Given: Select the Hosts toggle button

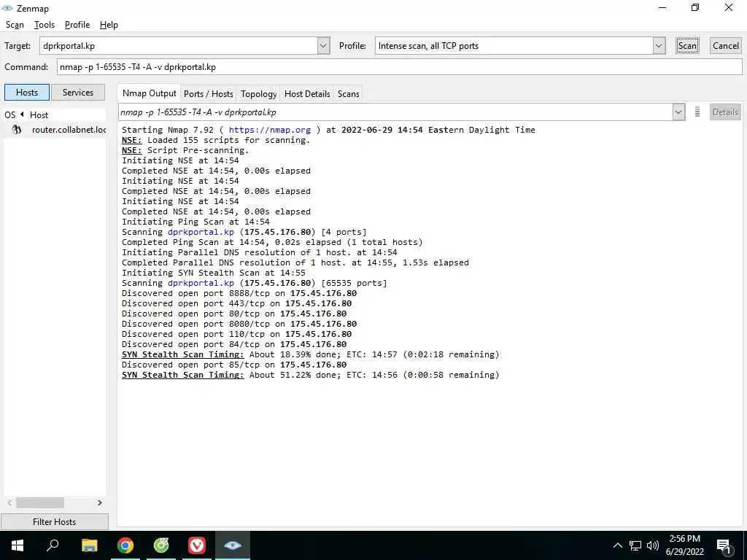Looking at the screenshot, I should (x=27, y=93).
